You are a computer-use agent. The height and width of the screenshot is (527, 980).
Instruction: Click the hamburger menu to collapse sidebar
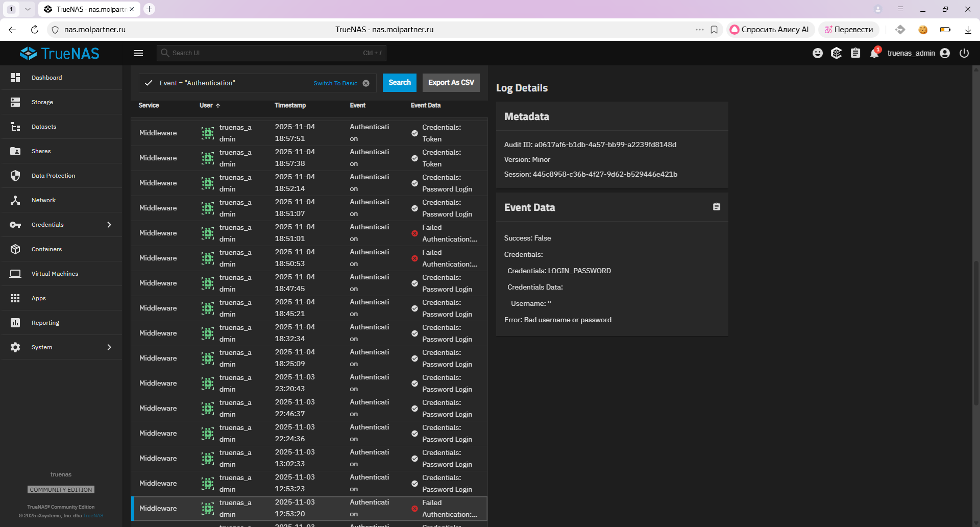point(138,53)
